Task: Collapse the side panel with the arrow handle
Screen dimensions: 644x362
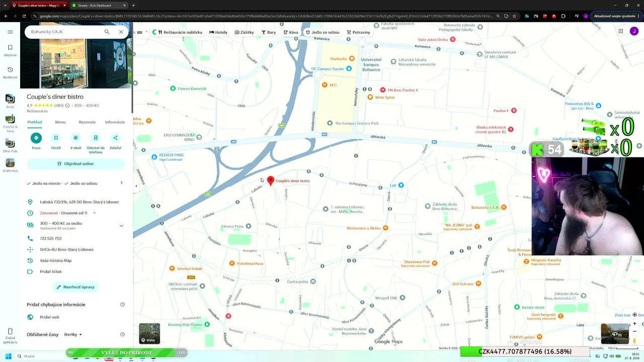Action: [x=136, y=186]
